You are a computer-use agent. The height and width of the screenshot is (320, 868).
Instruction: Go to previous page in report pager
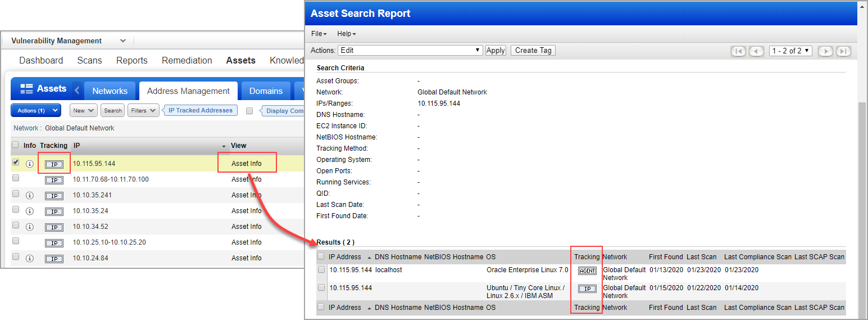756,51
